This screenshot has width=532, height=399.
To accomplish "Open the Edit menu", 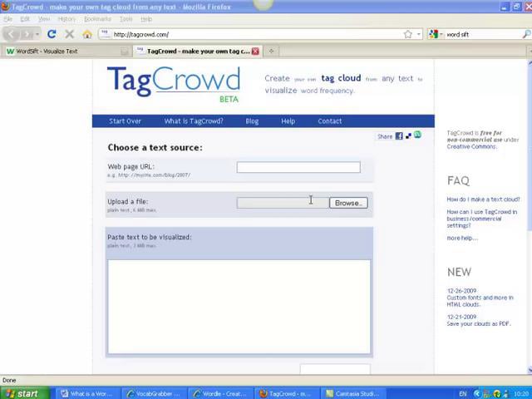I will click(x=25, y=19).
